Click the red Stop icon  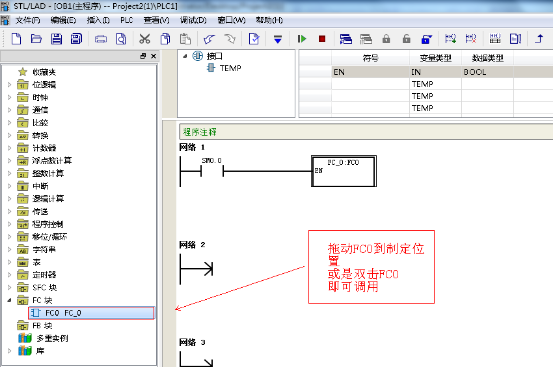point(322,39)
